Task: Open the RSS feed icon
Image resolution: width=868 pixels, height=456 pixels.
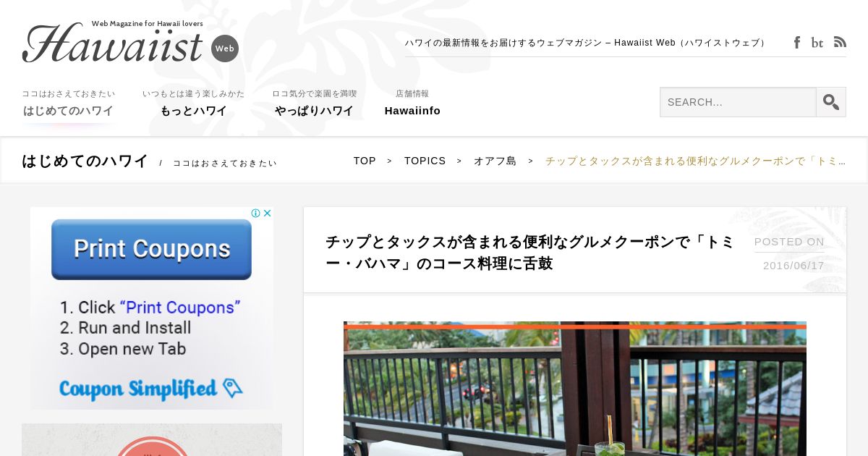Action: coord(840,42)
